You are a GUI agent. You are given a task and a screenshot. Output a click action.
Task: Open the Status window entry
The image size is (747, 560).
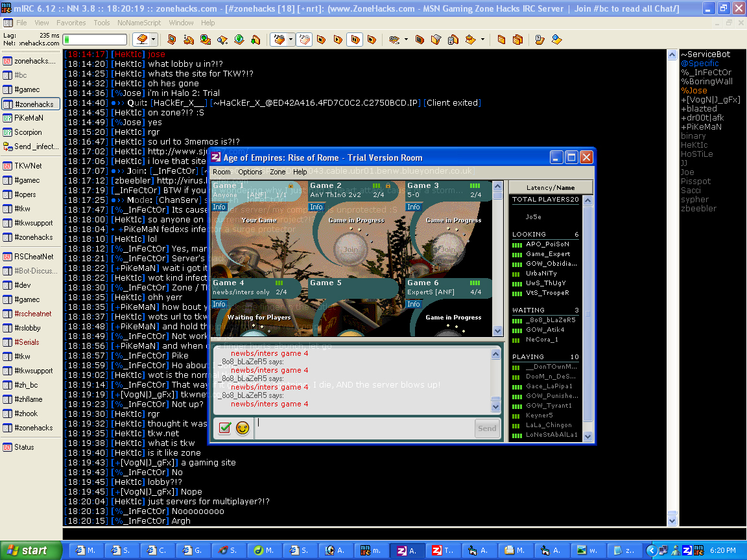(x=31, y=447)
